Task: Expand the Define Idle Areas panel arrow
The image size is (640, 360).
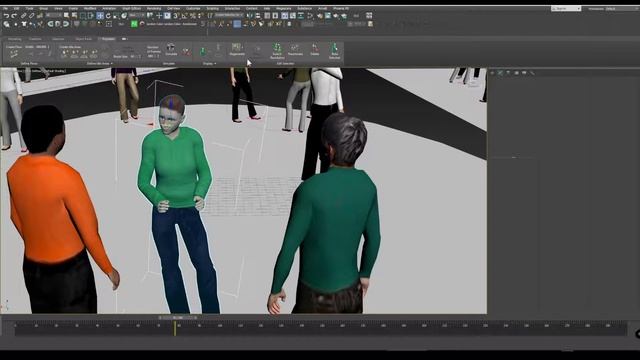Action: tap(112, 64)
